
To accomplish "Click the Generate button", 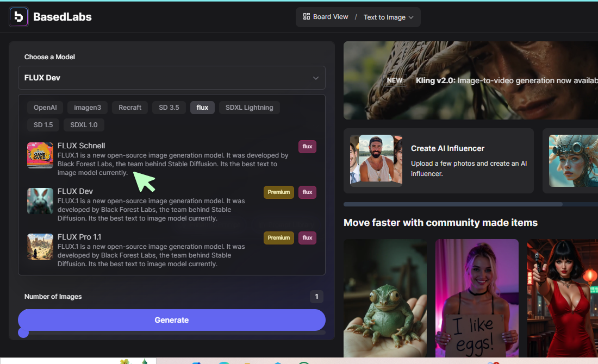I will [x=172, y=320].
